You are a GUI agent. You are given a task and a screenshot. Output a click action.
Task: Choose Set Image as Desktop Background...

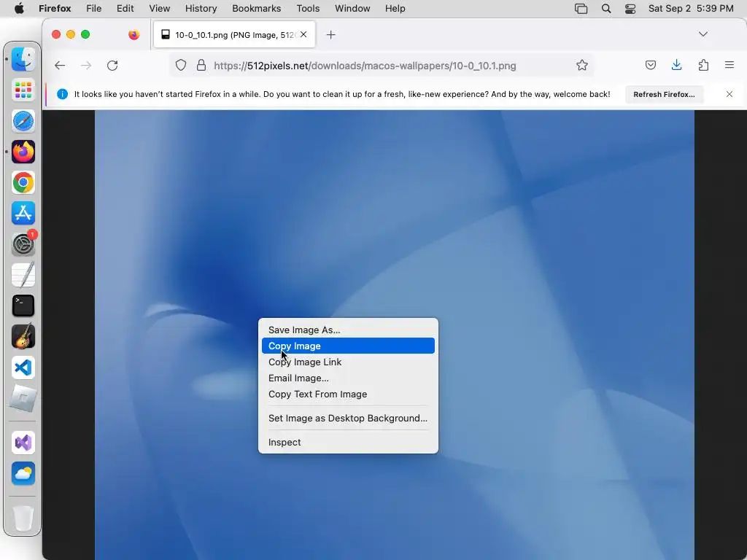click(x=348, y=418)
